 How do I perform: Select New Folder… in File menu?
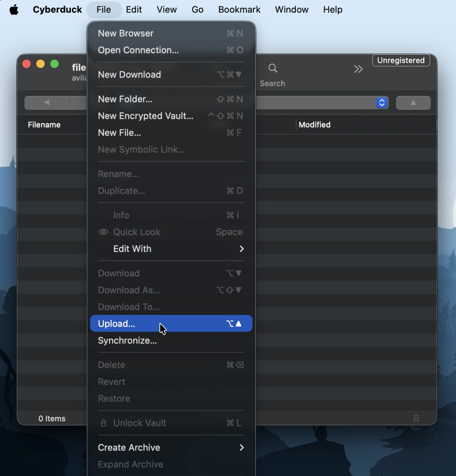[171, 99]
